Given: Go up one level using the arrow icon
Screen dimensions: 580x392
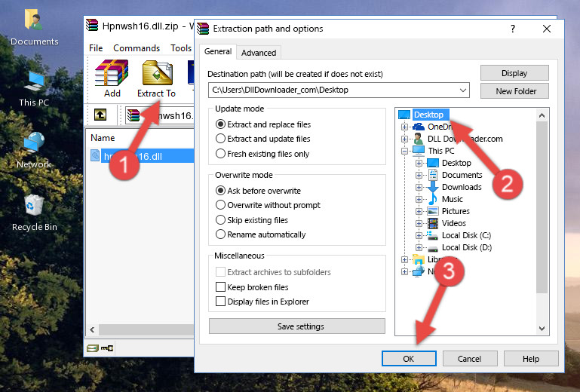Looking at the screenshot, I should pyautogui.click(x=100, y=115).
